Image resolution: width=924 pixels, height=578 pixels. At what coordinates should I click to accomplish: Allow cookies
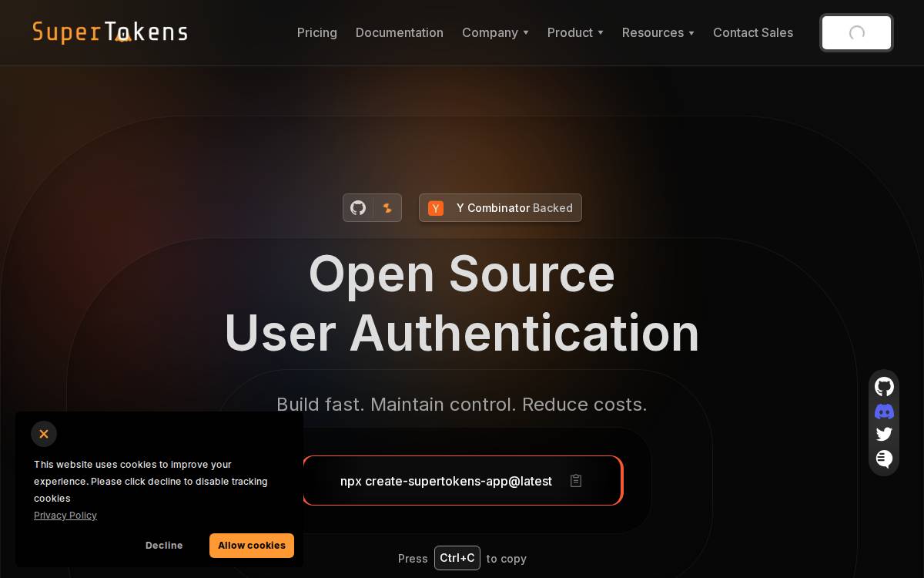tap(252, 546)
